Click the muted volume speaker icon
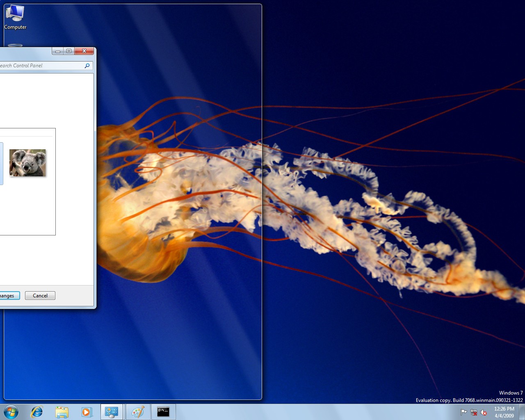Screen dimensions: 525x420 tap(484, 412)
